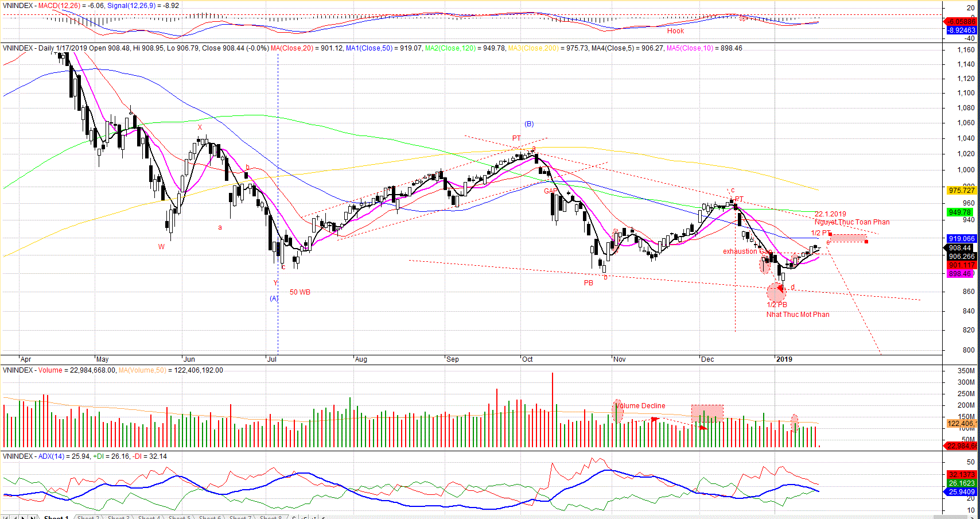The height and width of the screenshot is (519, 980).
Task: Click the 2019 marker on time axis
Action: tap(784, 359)
